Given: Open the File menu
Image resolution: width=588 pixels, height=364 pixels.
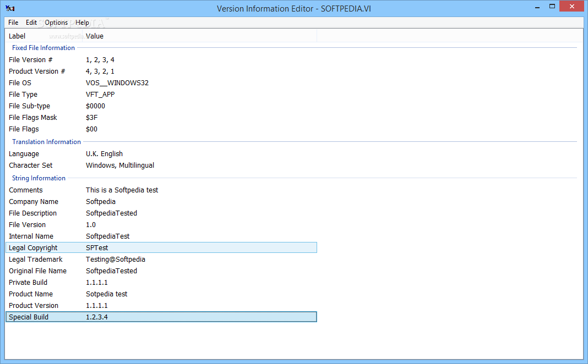Looking at the screenshot, I should coord(13,23).
